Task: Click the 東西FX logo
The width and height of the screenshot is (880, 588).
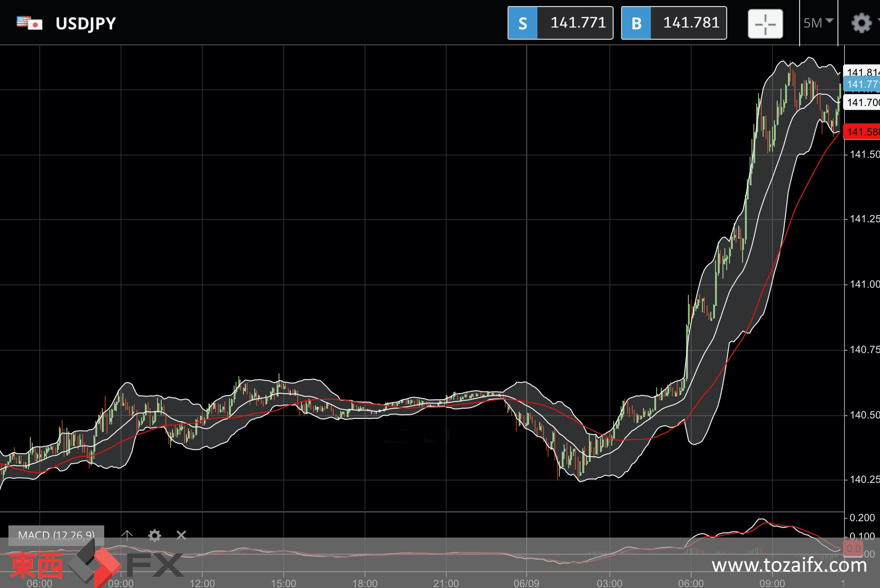Action: click(96, 564)
